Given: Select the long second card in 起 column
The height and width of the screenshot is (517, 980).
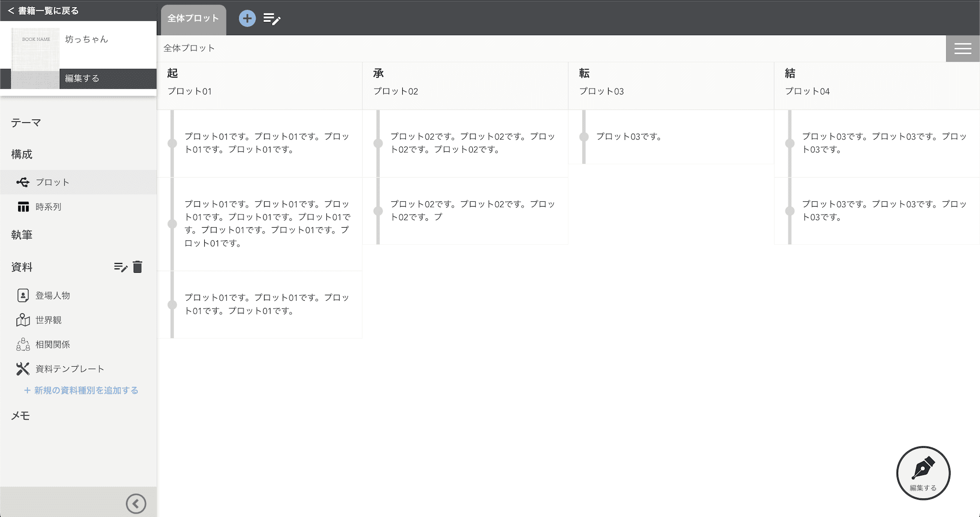Looking at the screenshot, I should 260,224.
